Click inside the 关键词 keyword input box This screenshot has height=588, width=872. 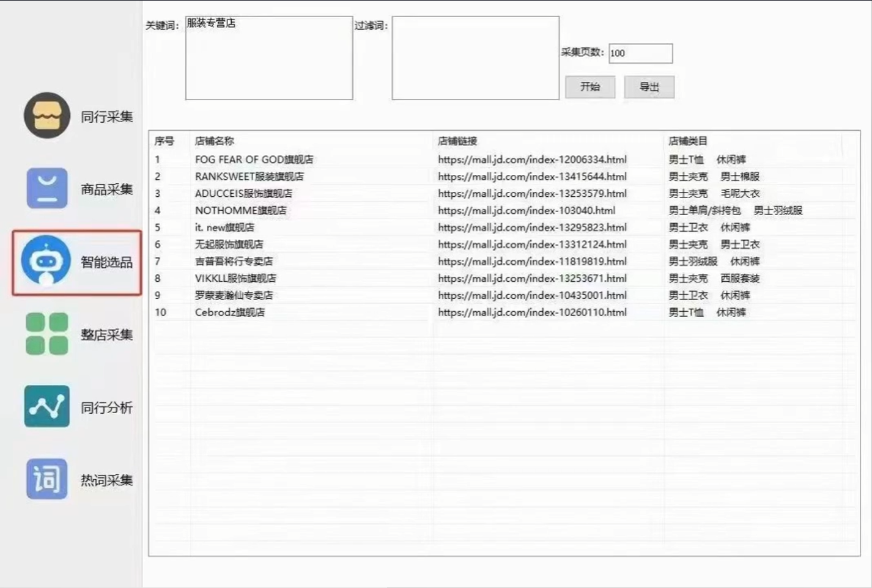click(x=268, y=58)
